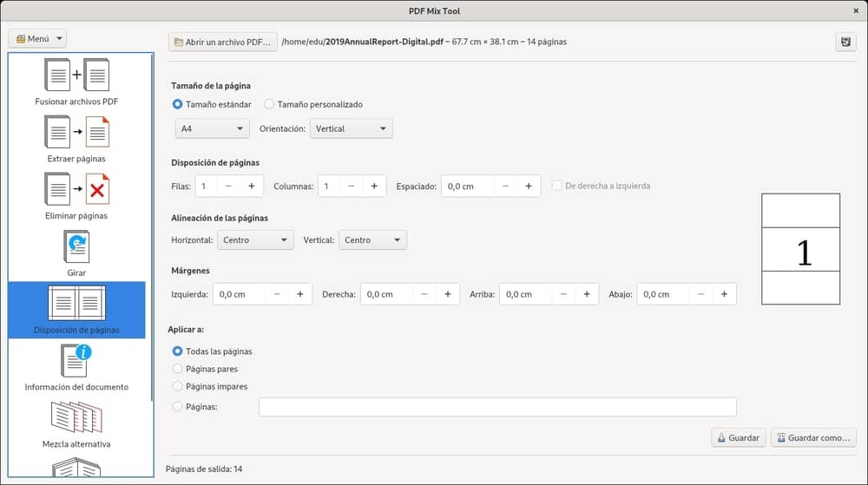Click the Columnas value field
This screenshot has width=868, height=485.
[329, 187]
